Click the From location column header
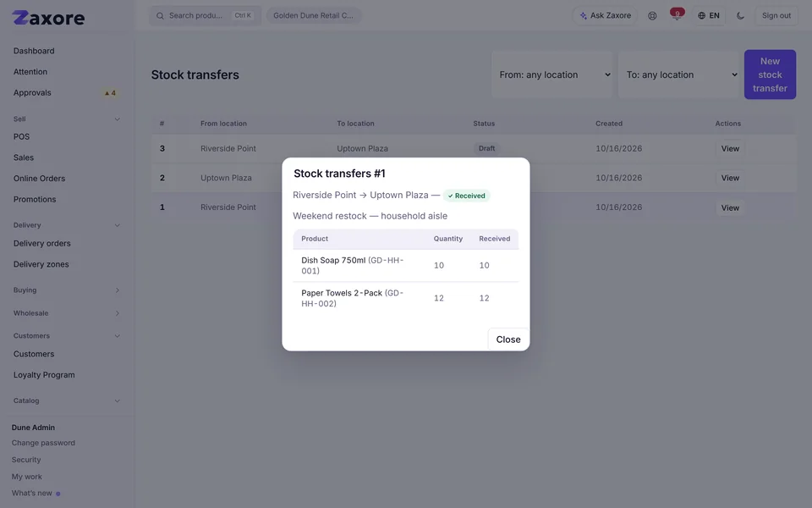Screen dimensions: 812x508 (223, 124)
